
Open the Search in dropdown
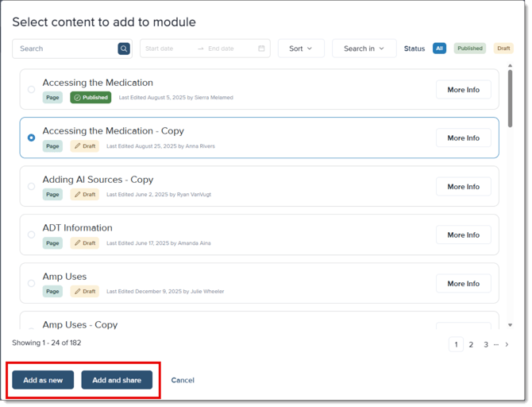[x=364, y=48]
